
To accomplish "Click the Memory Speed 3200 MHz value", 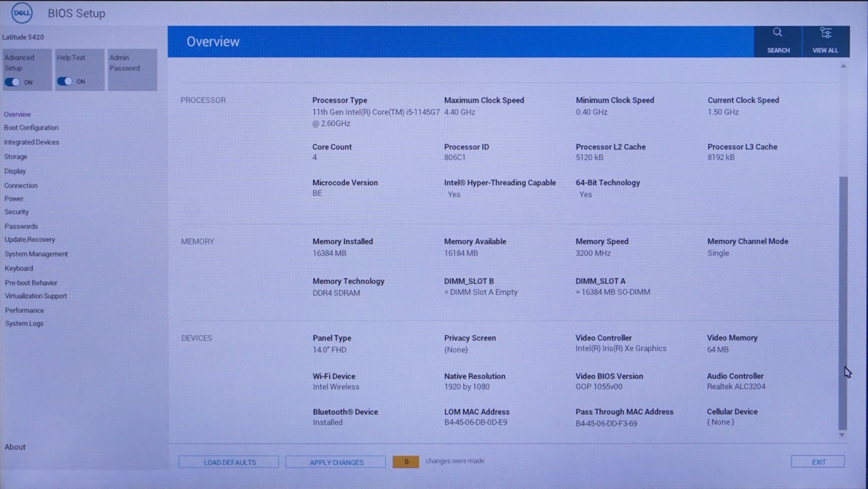I will pos(593,253).
